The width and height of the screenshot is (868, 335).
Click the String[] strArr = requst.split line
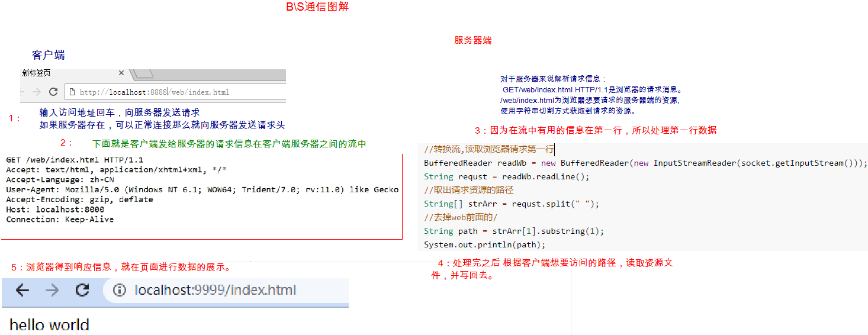coord(512,204)
